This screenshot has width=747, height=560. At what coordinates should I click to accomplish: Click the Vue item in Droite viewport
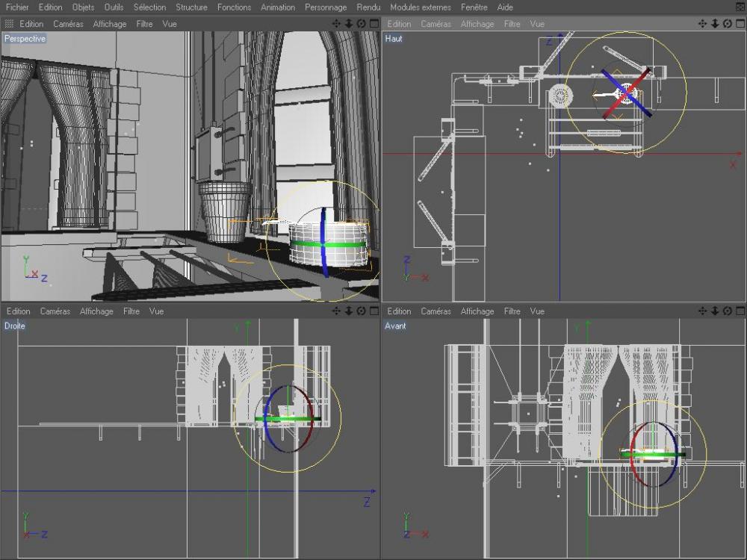coord(156,311)
